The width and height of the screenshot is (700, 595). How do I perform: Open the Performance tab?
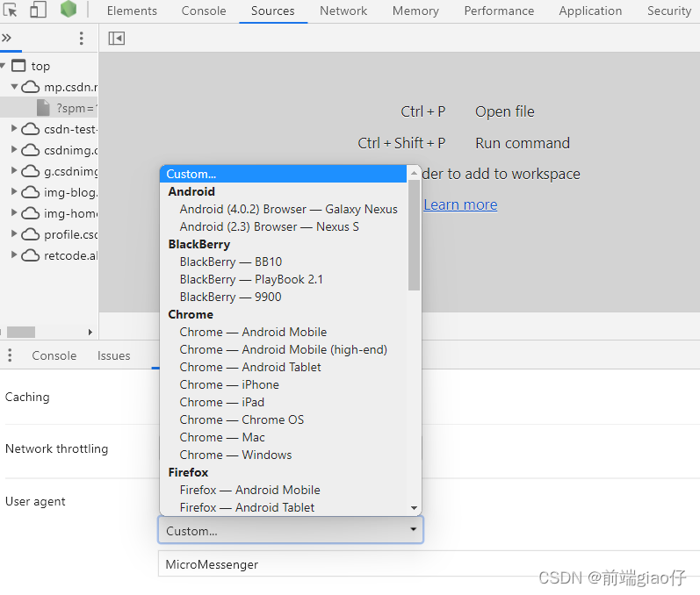[499, 11]
